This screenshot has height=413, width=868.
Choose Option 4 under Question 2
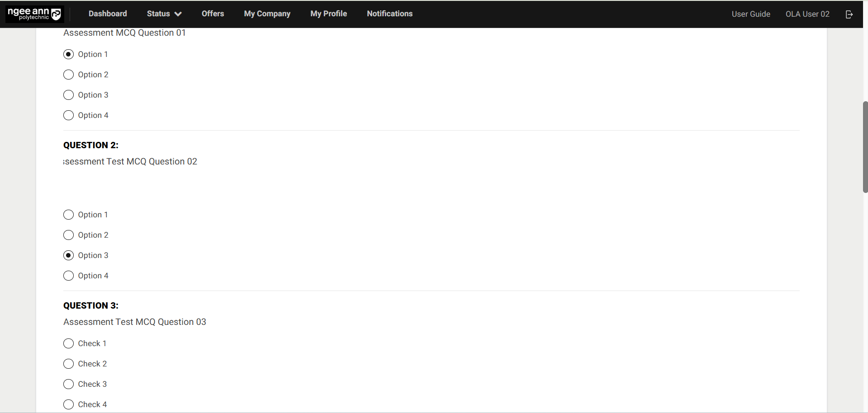click(69, 276)
